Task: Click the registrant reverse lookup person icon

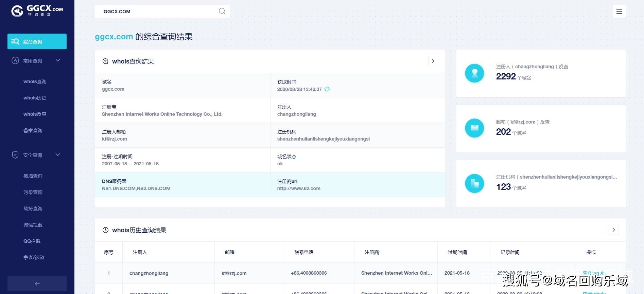Action: point(474,73)
